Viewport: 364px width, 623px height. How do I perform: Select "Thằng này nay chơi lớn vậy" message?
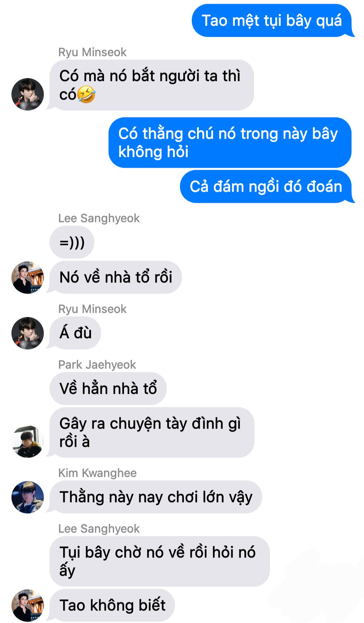[155, 497]
